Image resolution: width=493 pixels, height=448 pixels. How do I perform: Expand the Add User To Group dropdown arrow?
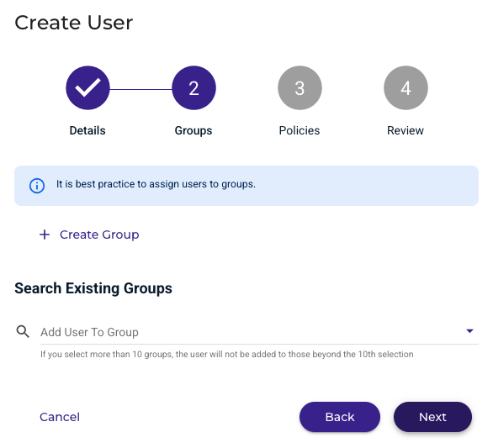pos(469,331)
